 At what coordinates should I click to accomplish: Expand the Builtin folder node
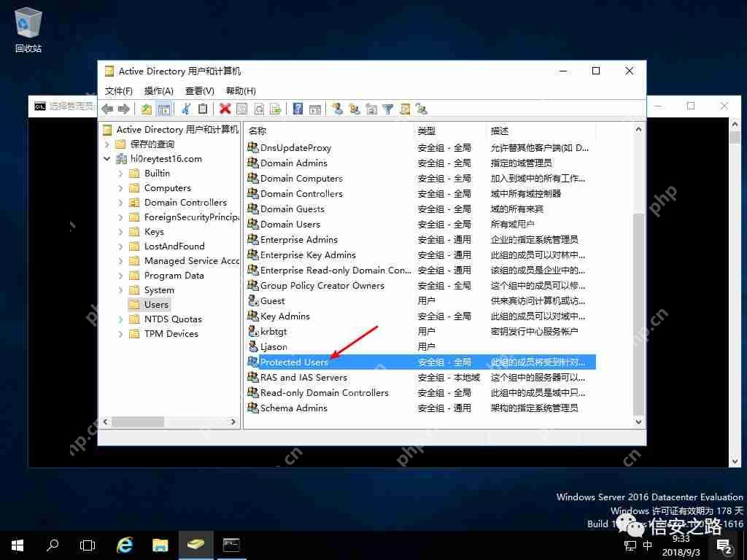(120, 174)
